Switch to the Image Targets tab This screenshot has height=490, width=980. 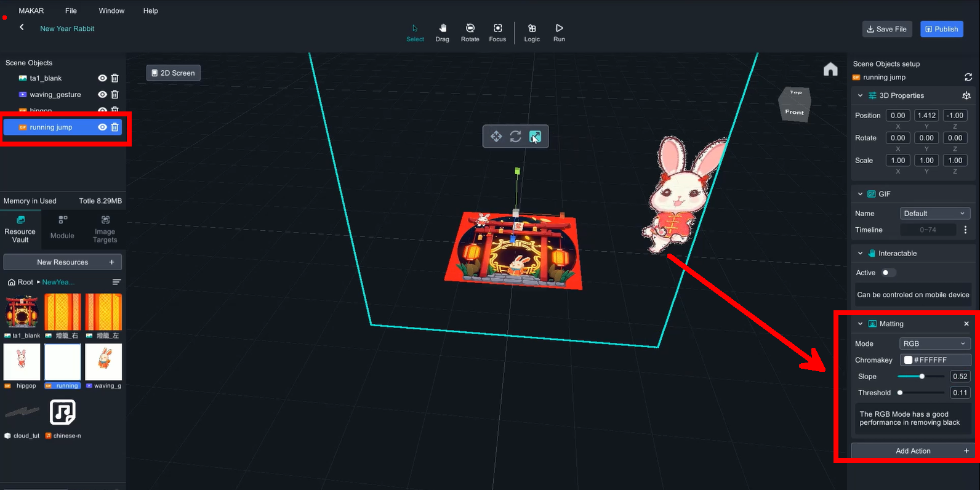(105, 229)
